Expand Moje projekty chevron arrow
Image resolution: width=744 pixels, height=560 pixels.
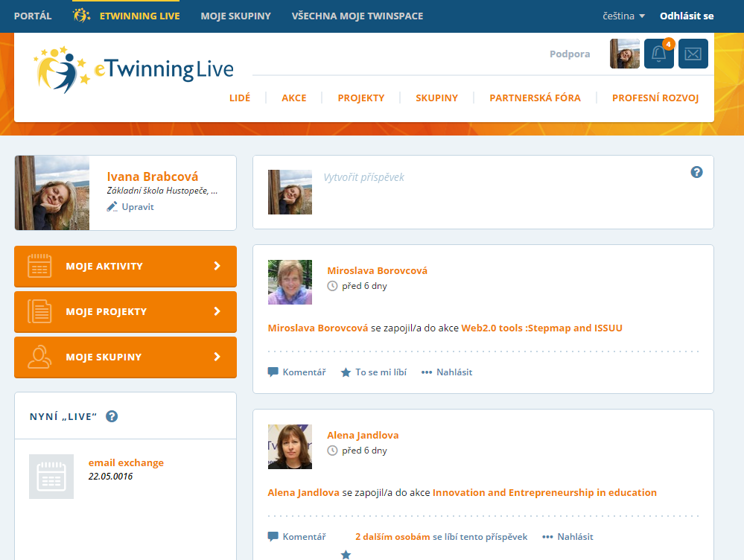click(217, 311)
